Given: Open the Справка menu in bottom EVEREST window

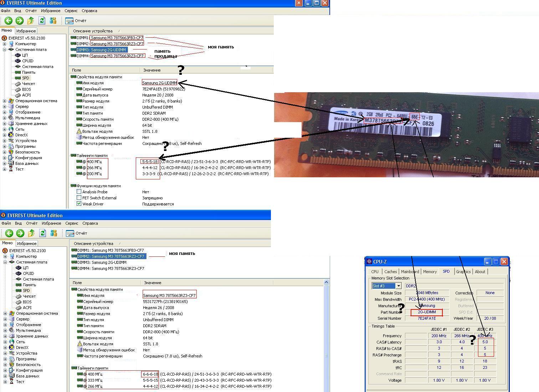Looking at the screenshot, I should pyautogui.click(x=90, y=223).
